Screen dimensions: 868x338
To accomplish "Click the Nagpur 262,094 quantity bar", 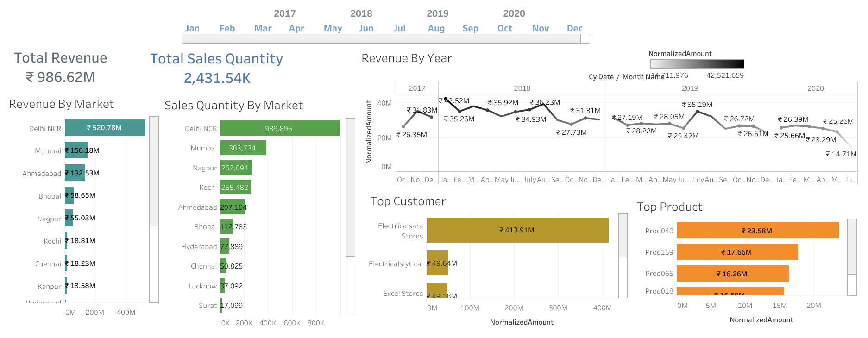I will coord(236,168).
